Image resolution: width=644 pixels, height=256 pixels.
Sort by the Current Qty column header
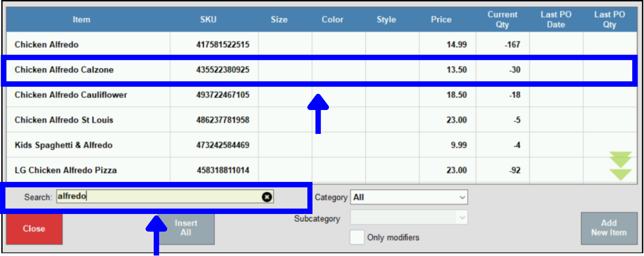tap(502, 19)
